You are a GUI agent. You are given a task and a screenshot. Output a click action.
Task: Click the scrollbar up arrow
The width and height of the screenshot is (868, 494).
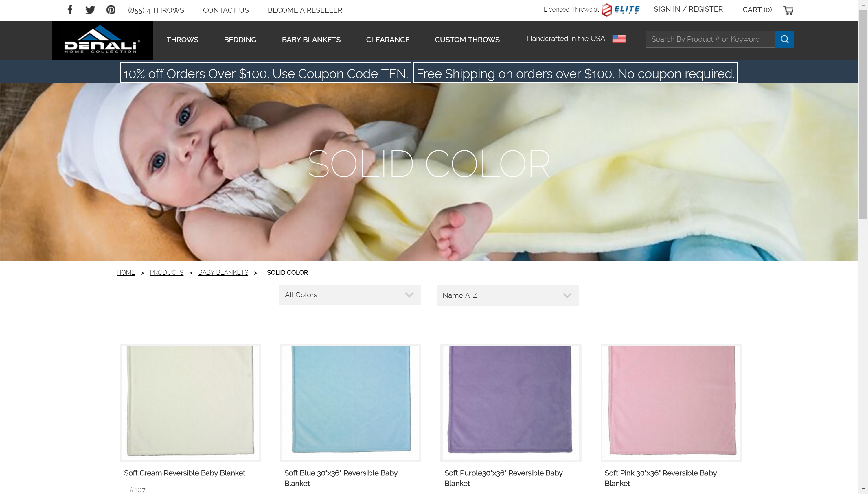863,5
